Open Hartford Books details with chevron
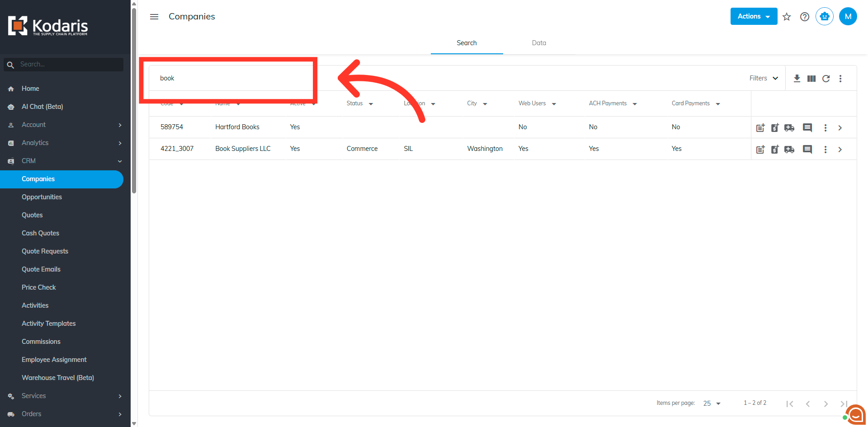 (840, 128)
